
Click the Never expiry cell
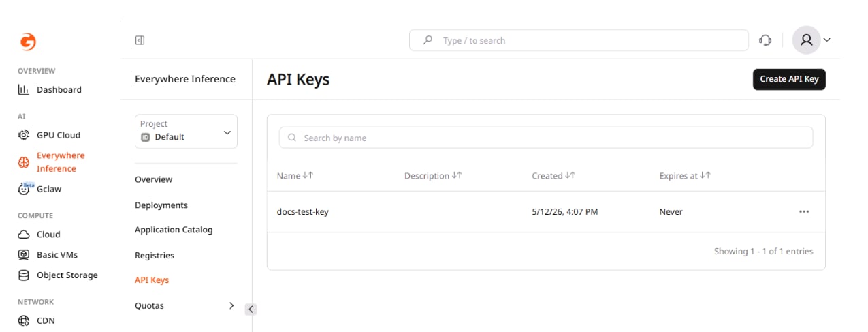click(x=671, y=211)
